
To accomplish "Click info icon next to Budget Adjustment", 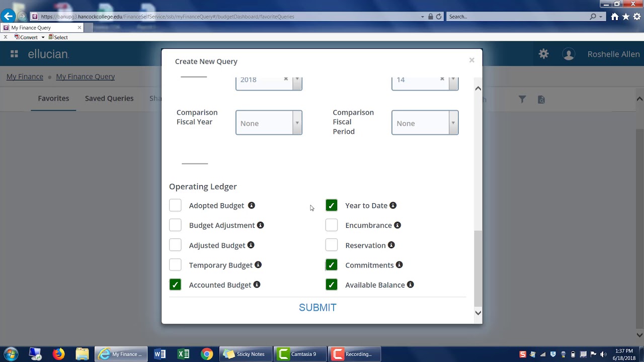I will (260, 225).
